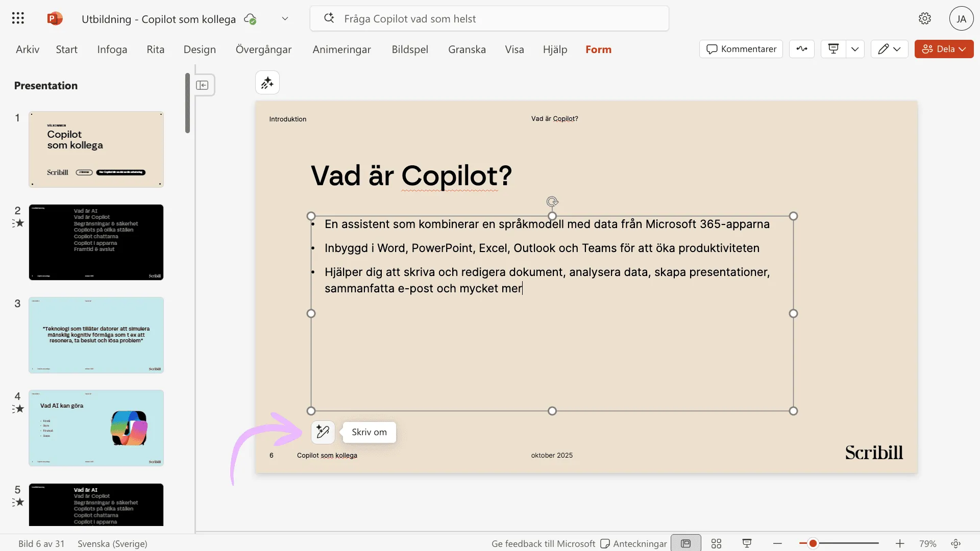Select slide 3 quote thumbnail
This screenshot has width=980, height=551.
point(96,335)
